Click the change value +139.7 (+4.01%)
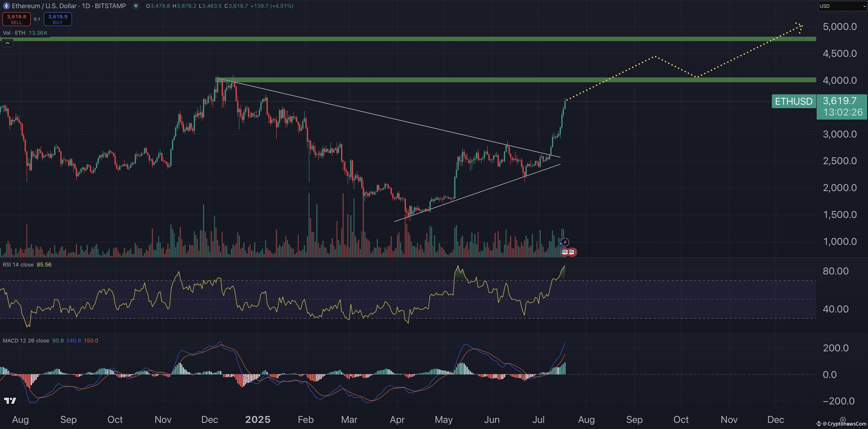 (x=272, y=6)
